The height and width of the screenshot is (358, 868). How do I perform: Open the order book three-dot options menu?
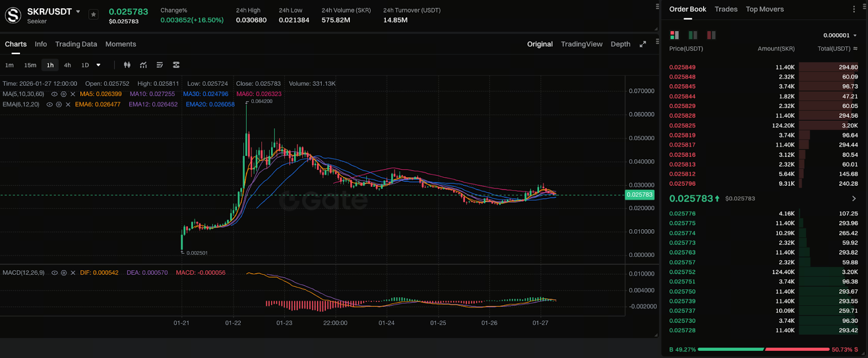pyautogui.click(x=854, y=9)
